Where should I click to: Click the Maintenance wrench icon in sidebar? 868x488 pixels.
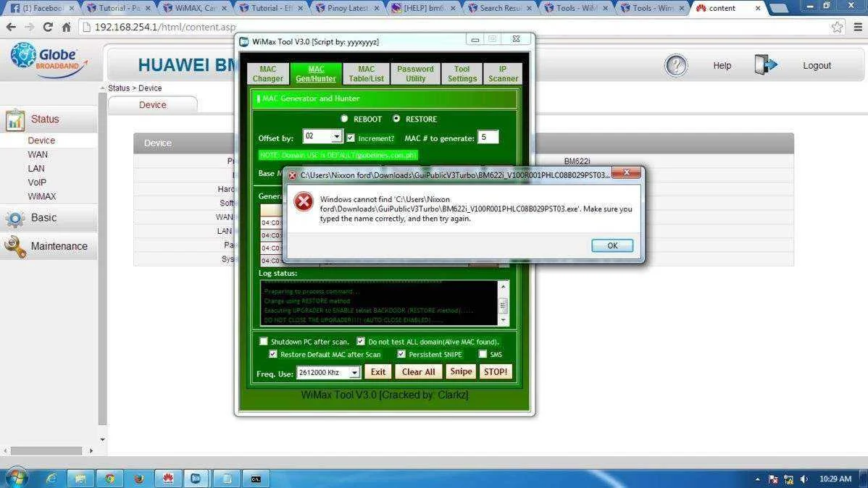click(x=15, y=247)
